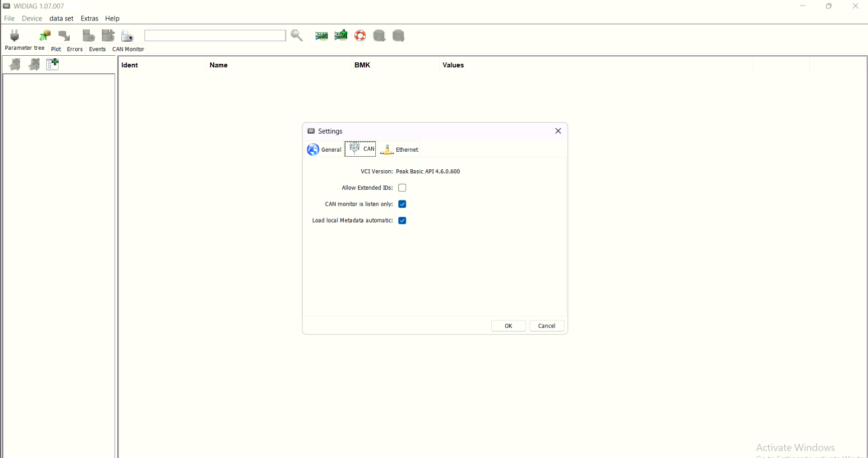Image resolution: width=868 pixels, height=458 pixels.
Task: Click the magnifier search icon
Action: click(x=297, y=35)
